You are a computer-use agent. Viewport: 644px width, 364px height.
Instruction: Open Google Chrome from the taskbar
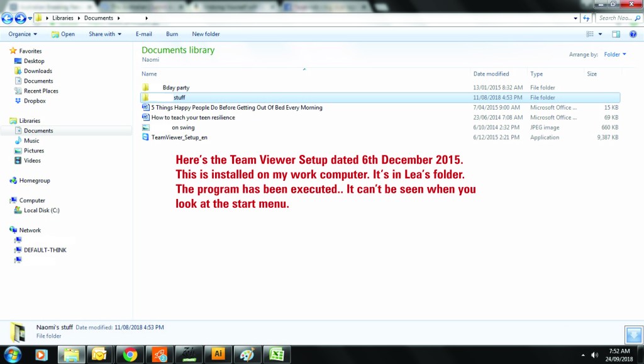pyautogui.click(x=130, y=355)
